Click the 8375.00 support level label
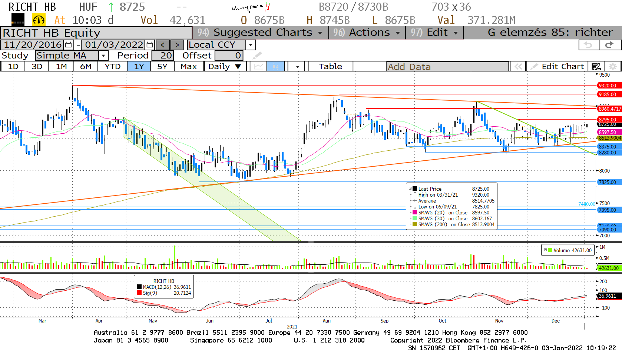This screenshot has height=364, width=622. [x=609, y=147]
